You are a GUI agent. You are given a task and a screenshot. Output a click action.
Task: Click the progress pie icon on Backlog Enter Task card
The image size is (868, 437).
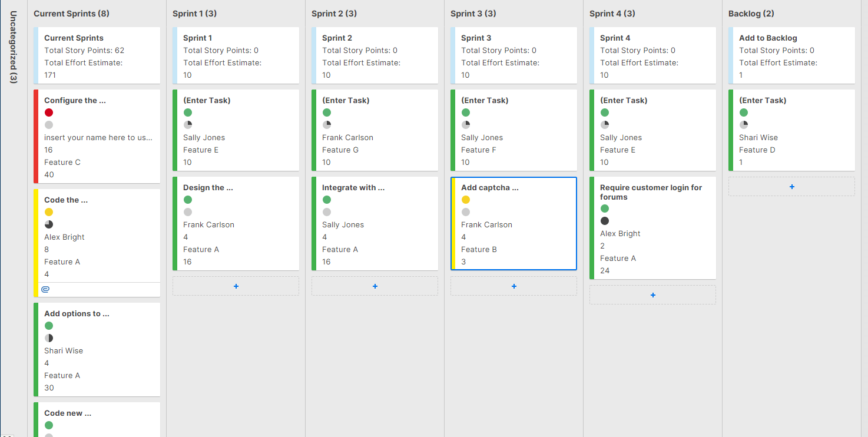coord(744,125)
